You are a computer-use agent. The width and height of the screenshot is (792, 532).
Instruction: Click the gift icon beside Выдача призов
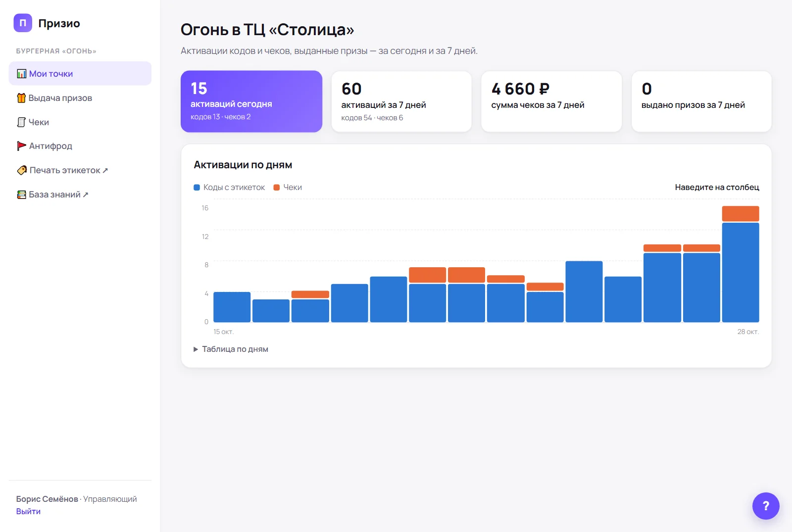(x=21, y=98)
